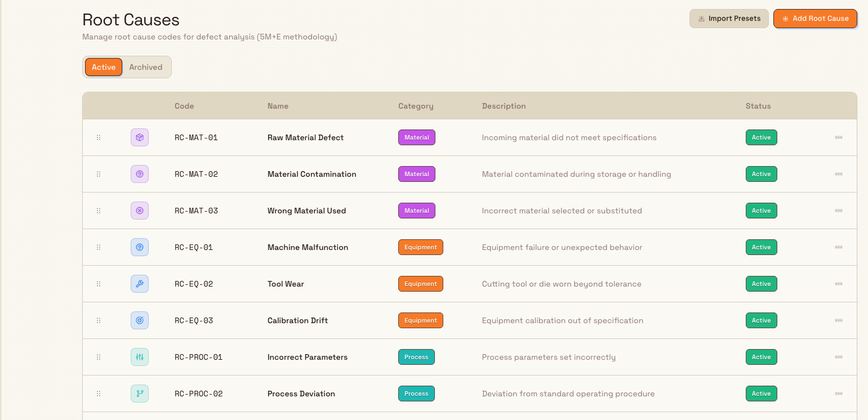The height and width of the screenshot is (420, 868).
Task: Grab the drag handle for RC-EQ-01 row
Action: 99,247
